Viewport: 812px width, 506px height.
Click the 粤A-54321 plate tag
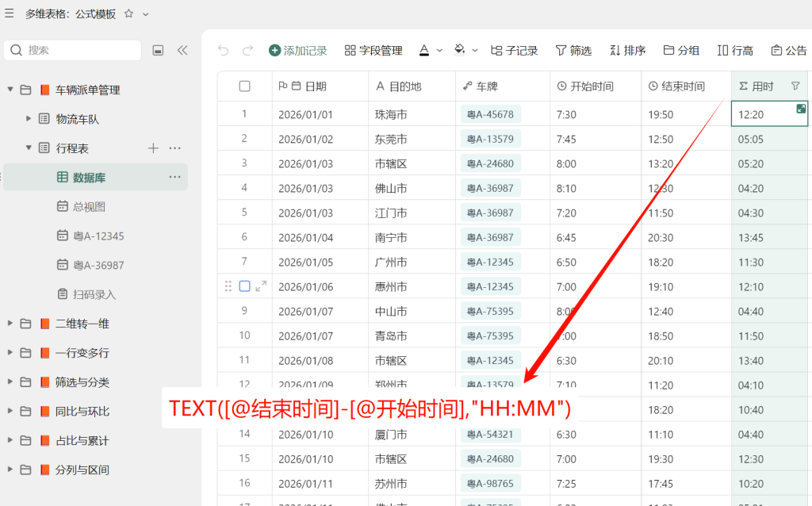pos(490,434)
